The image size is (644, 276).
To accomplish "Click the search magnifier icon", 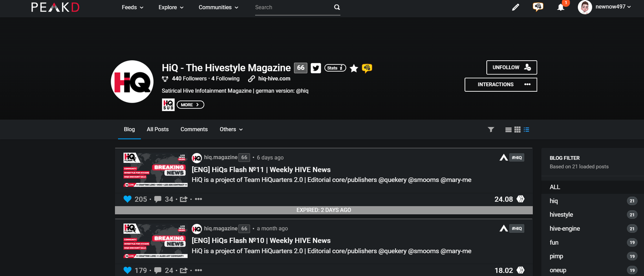I will 337,7.
